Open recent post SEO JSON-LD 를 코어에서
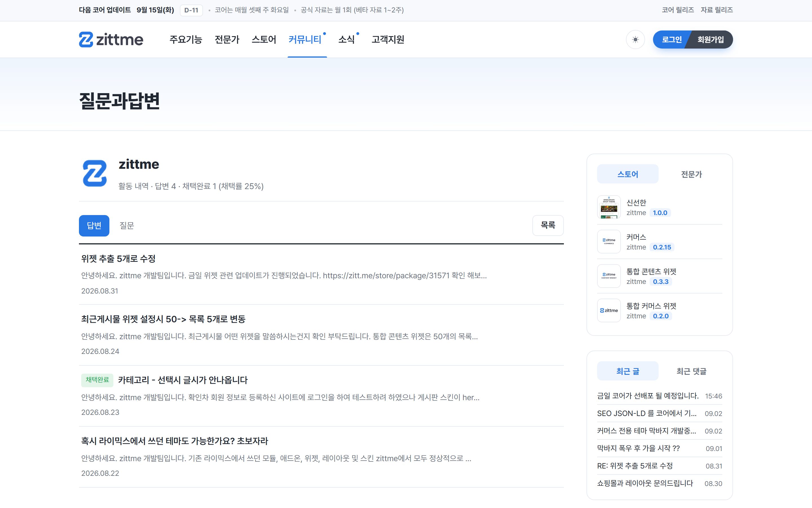 pyautogui.click(x=646, y=413)
